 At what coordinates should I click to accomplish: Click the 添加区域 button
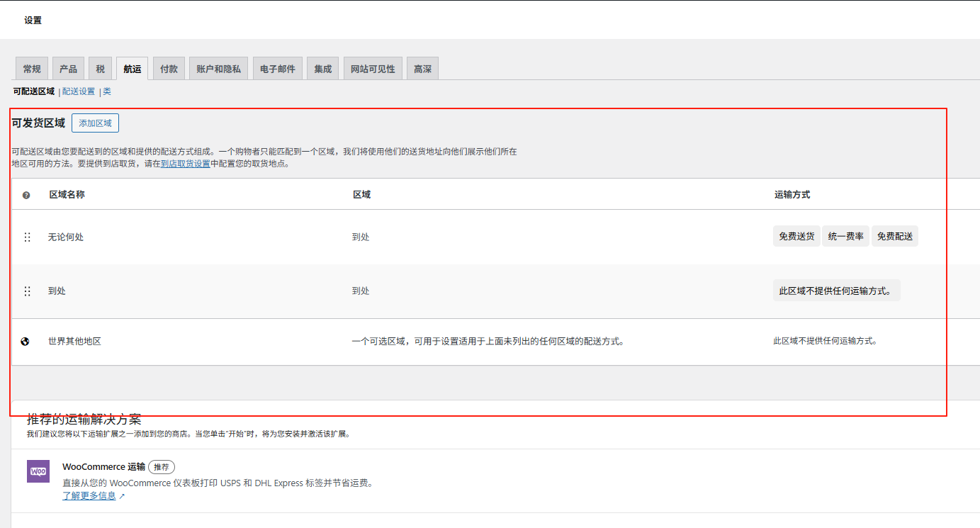[x=95, y=123]
